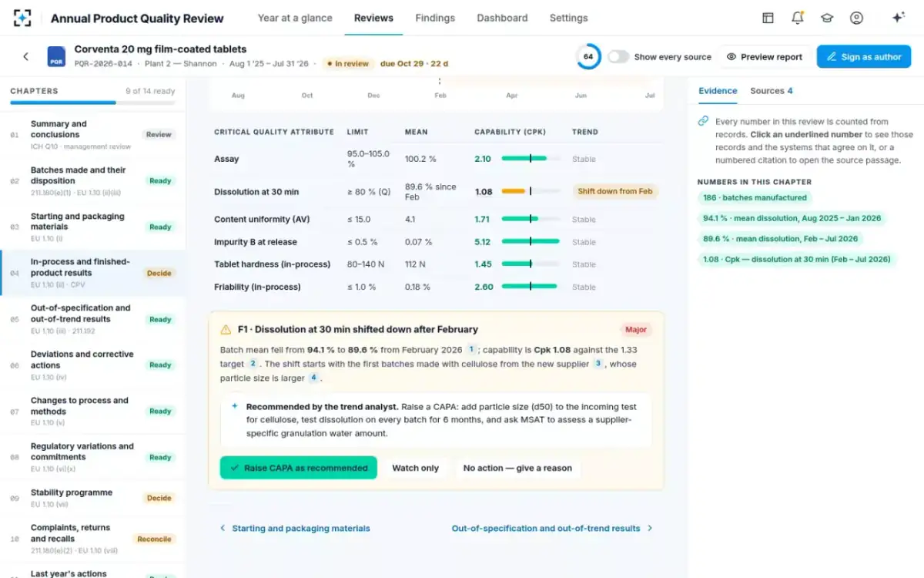
Task: Click the link icon in Evidence panel
Action: 703,121
